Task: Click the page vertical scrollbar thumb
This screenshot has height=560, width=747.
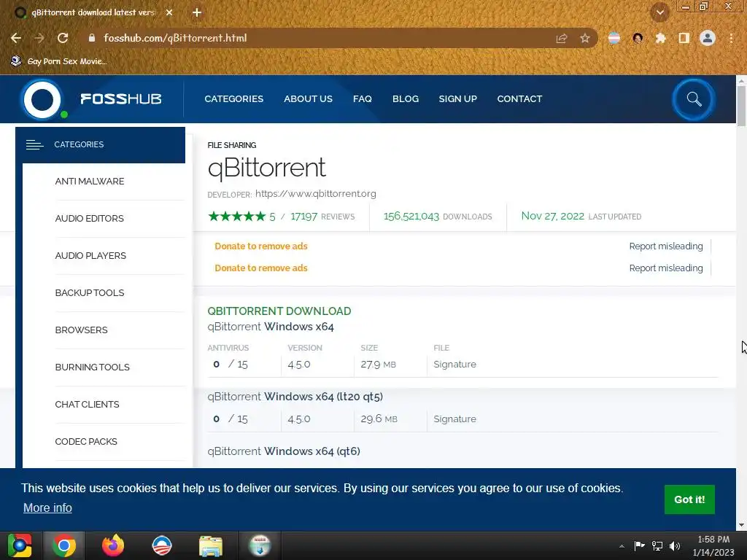Action: (x=741, y=106)
